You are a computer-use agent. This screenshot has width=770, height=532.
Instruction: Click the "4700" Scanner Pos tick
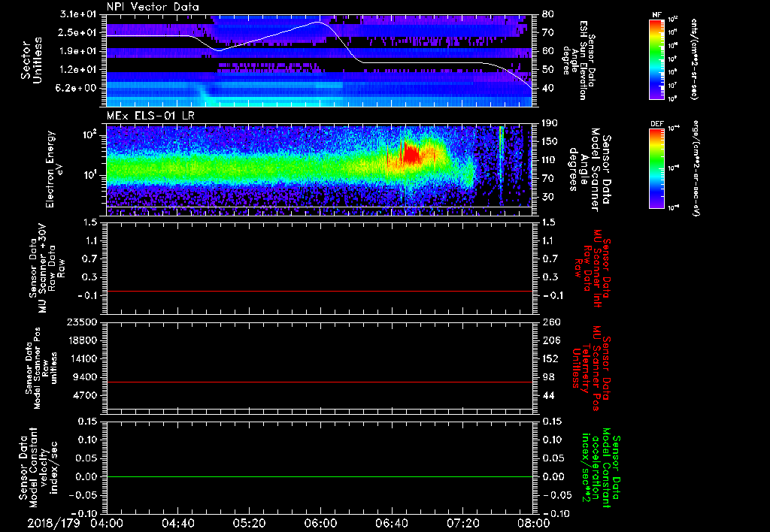86,395
